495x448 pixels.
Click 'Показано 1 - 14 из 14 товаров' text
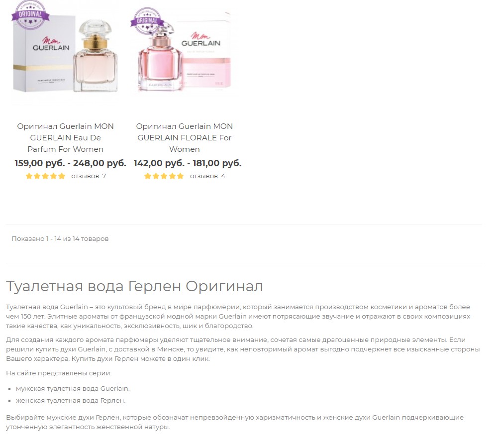point(60,239)
